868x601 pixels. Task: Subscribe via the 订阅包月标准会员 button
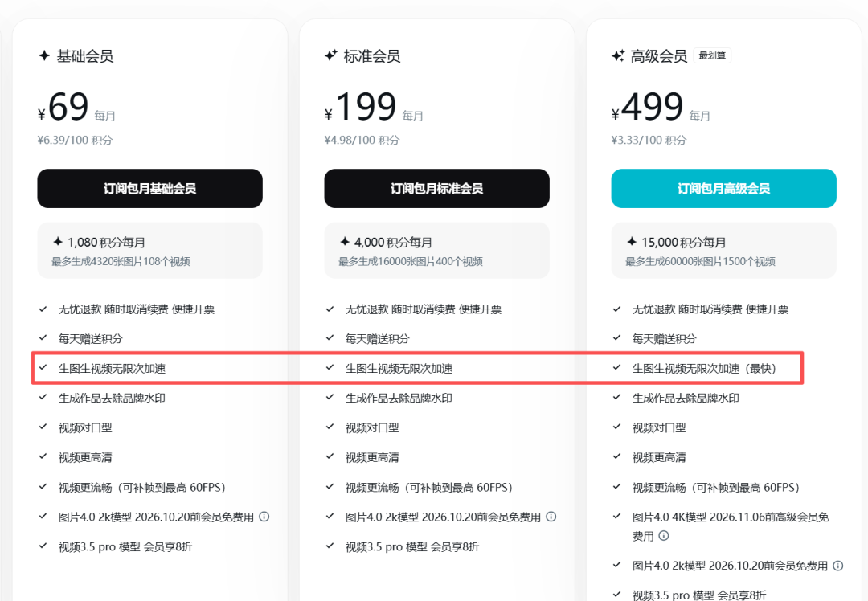coord(436,189)
